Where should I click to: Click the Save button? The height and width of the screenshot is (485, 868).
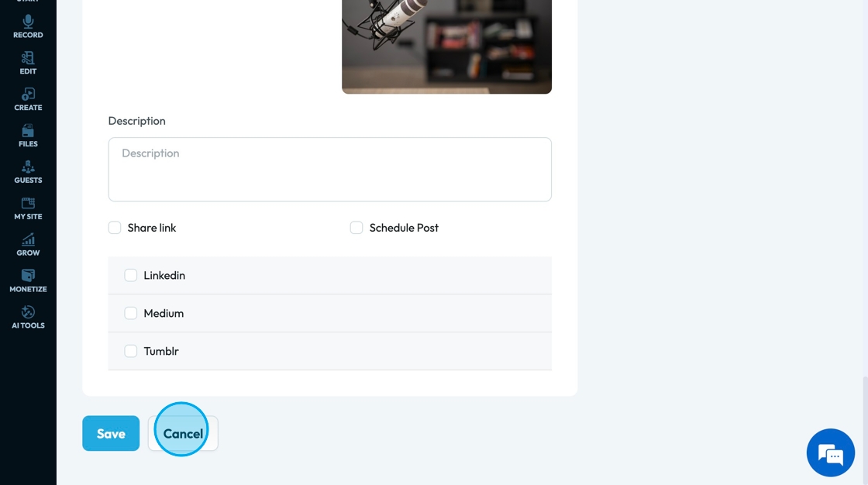click(111, 434)
